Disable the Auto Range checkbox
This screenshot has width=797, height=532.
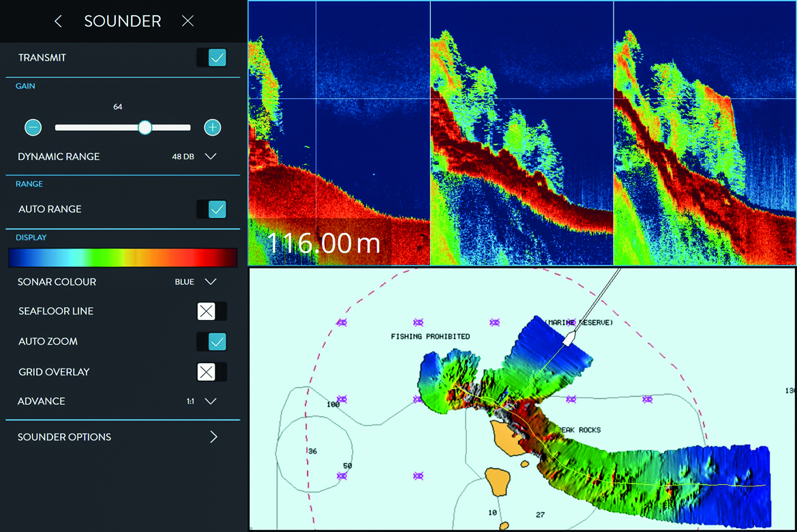[x=216, y=209]
